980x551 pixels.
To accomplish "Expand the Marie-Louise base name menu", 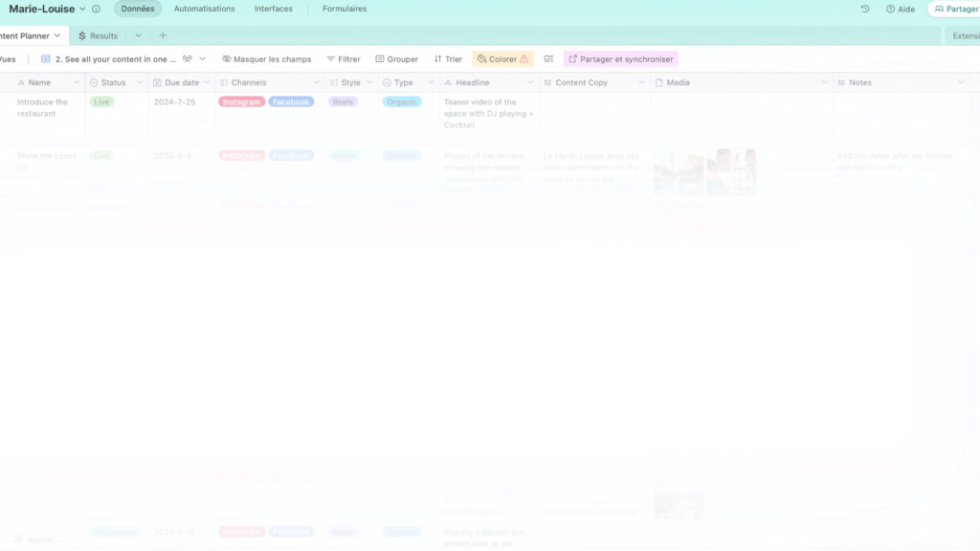I will (x=82, y=9).
